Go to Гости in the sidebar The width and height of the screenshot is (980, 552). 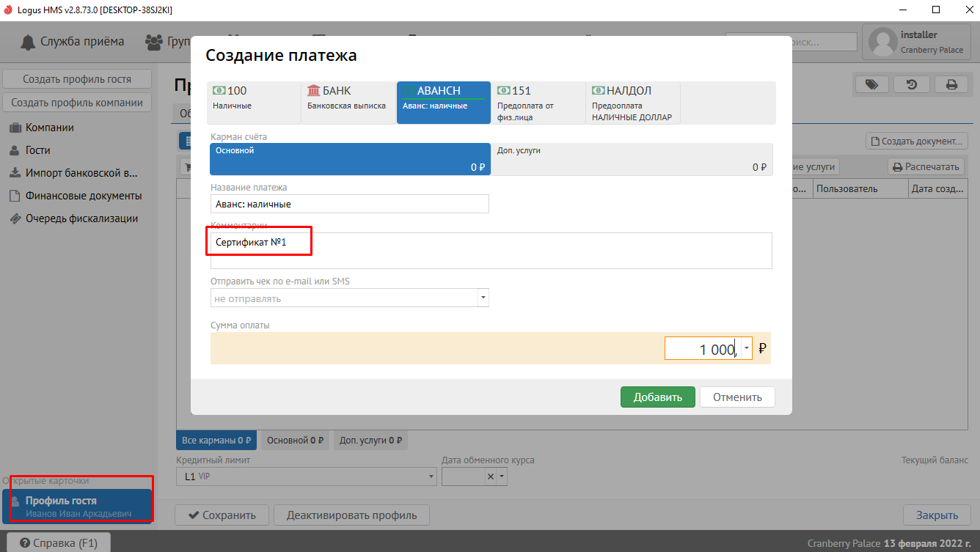[37, 150]
